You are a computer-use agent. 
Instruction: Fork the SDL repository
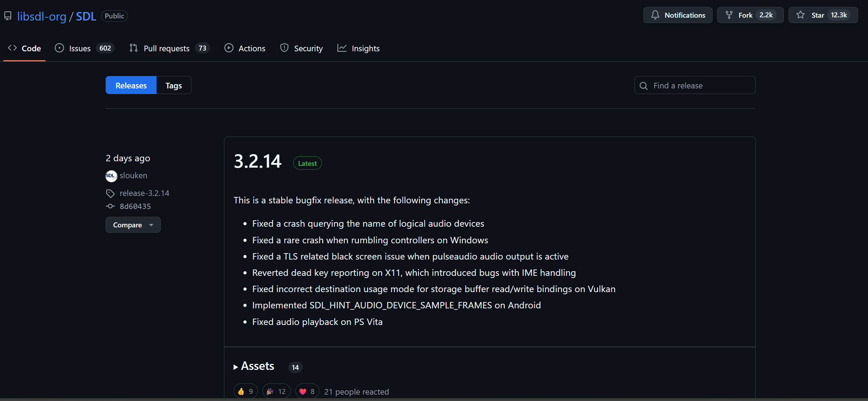coord(750,15)
